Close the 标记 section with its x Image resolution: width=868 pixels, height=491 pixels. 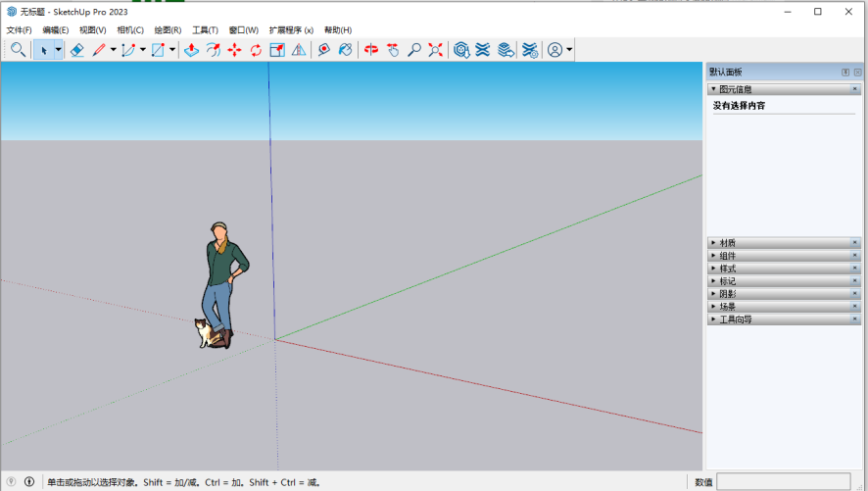[854, 280]
